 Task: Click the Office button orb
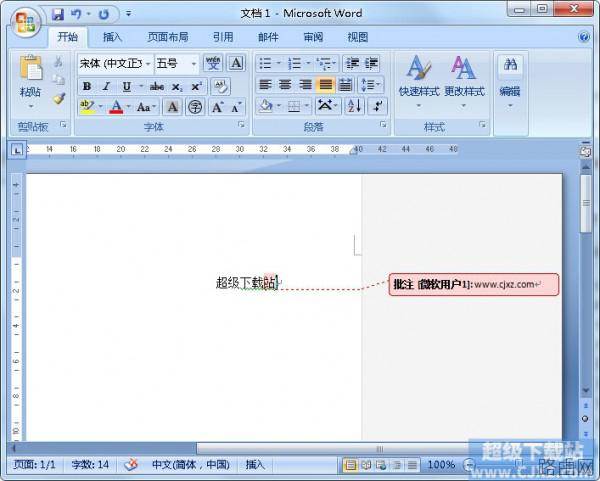26,22
